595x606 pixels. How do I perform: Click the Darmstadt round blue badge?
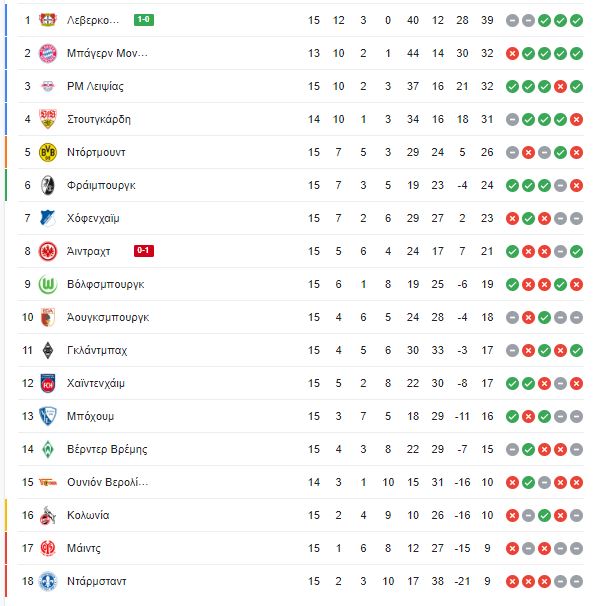(48, 581)
